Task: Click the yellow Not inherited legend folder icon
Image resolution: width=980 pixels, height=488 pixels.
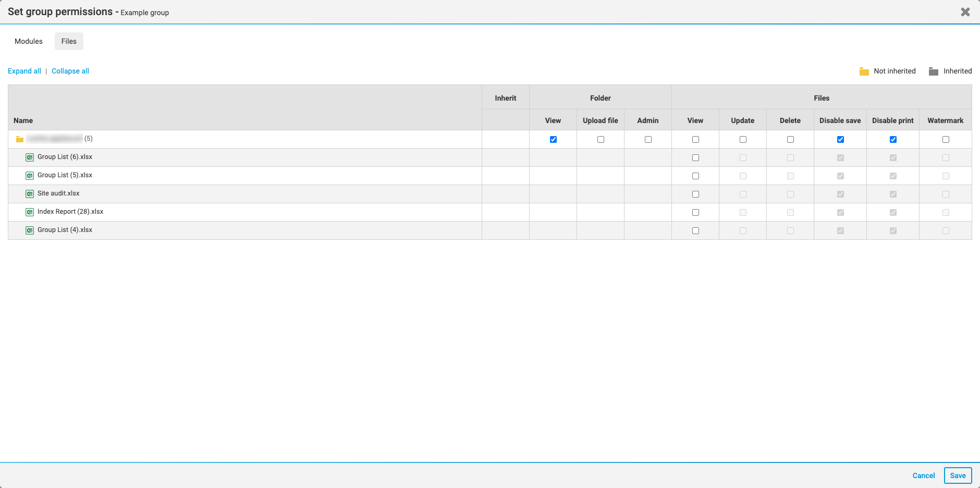Action: (864, 71)
